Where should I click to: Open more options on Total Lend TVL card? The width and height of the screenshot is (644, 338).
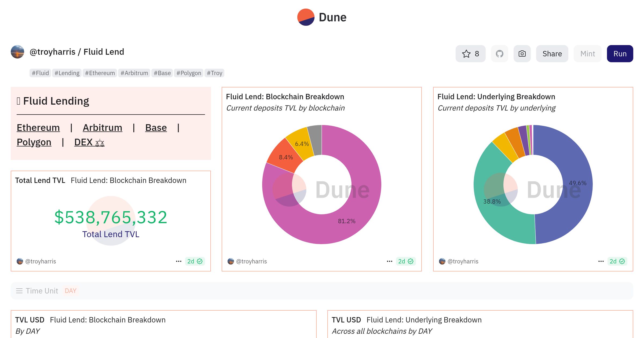click(179, 261)
